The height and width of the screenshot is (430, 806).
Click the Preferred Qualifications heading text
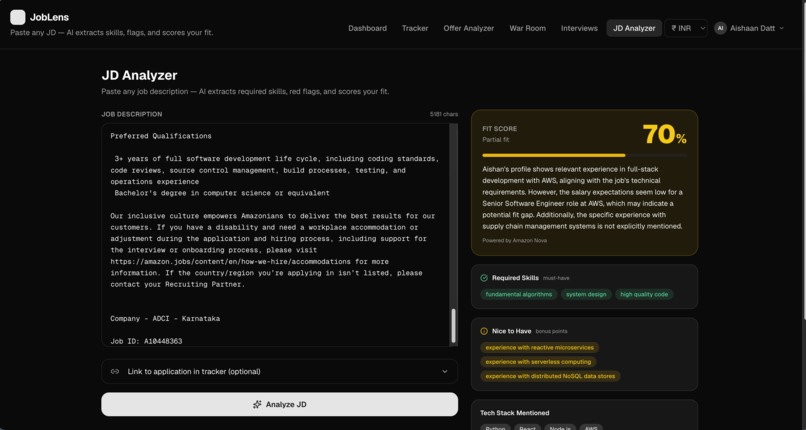click(x=160, y=136)
